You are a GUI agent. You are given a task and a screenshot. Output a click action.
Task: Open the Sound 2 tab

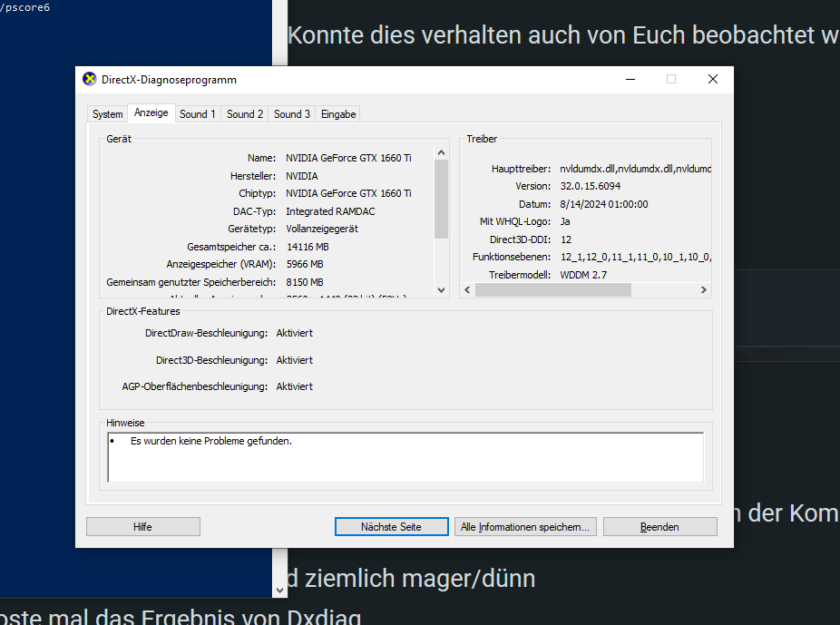pos(244,113)
